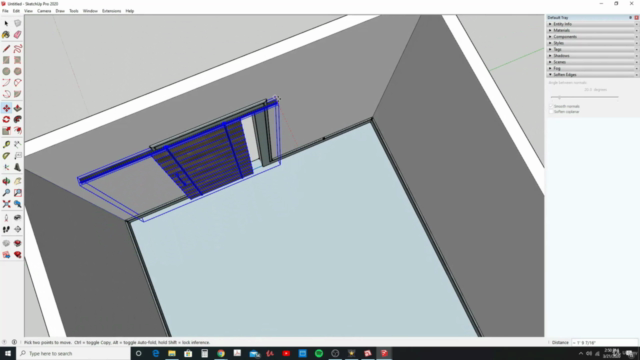Choose the Scale tool
The height and width of the screenshot is (360, 640).
click(x=6, y=131)
